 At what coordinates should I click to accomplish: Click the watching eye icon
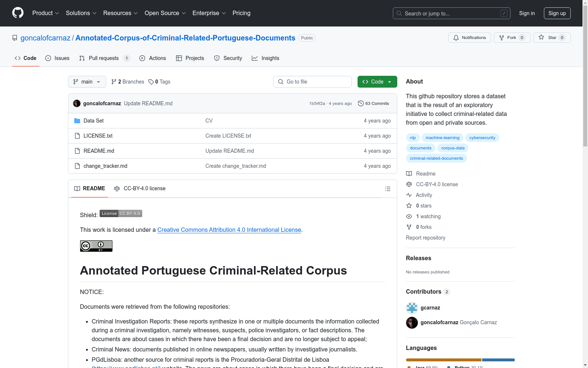coord(409,216)
